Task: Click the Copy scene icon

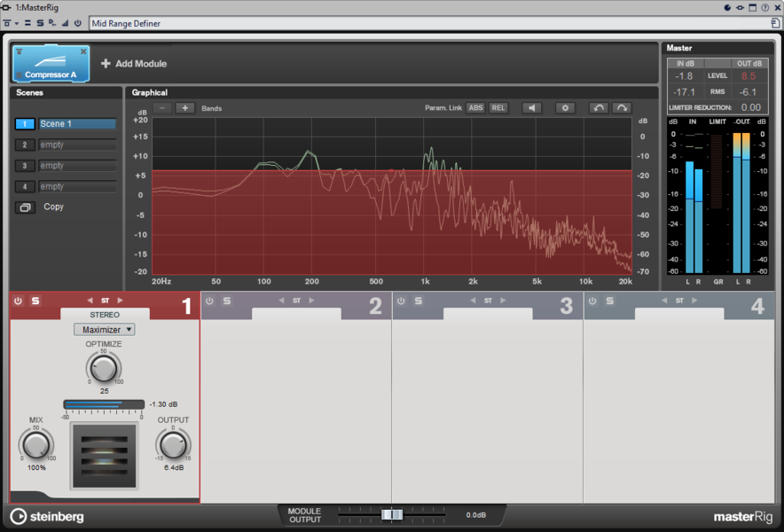Action: [25, 207]
